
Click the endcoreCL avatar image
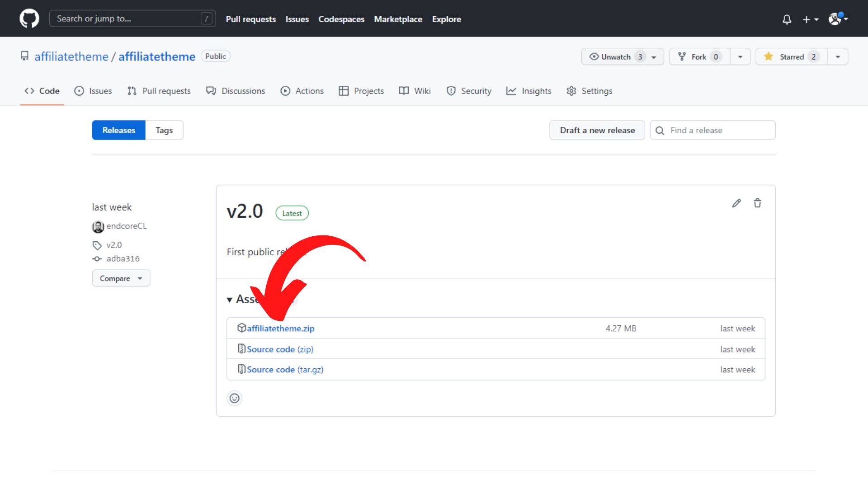click(98, 226)
